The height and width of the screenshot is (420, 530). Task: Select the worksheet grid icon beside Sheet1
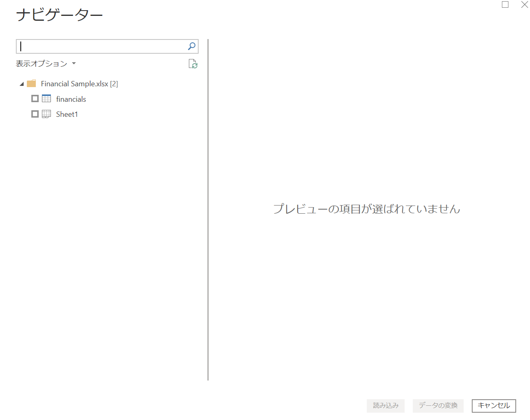point(46,114)
